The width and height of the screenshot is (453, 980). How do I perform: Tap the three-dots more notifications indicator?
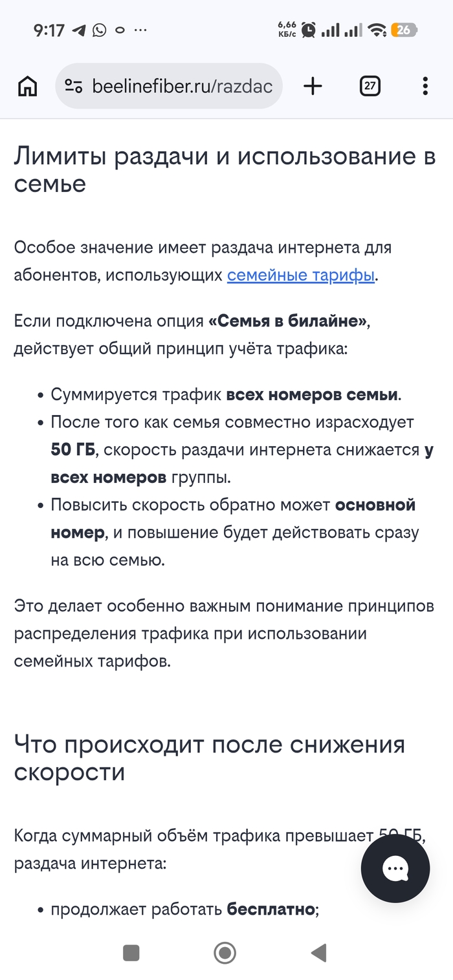coord(140,30)
